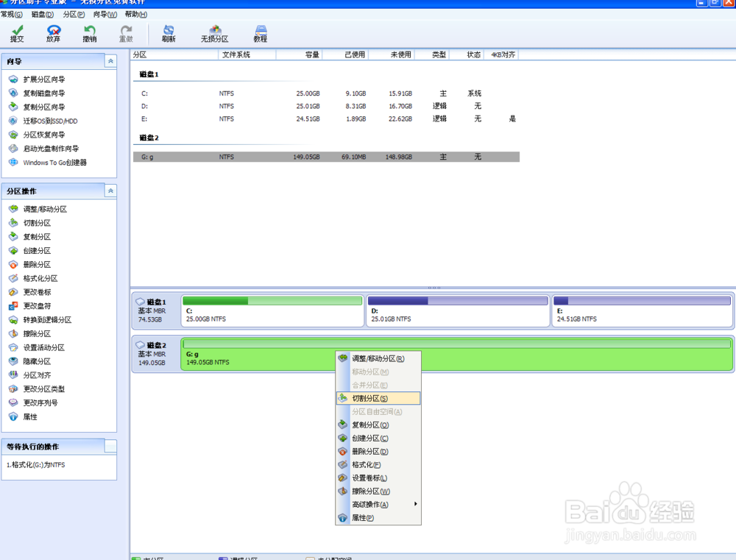Viewport: 736px width, 560px height.
Task: Choose 调整/移动分区(R) in context menu
Action: (378, 358)
